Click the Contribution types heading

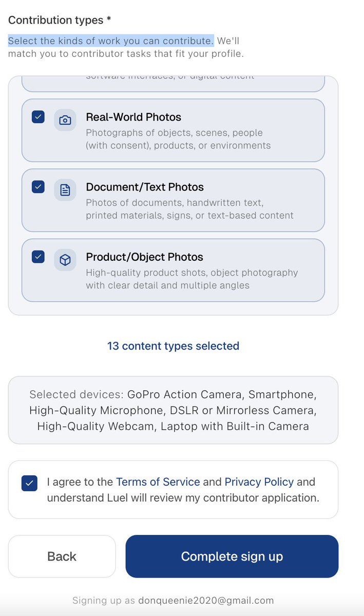click(60, 20)
